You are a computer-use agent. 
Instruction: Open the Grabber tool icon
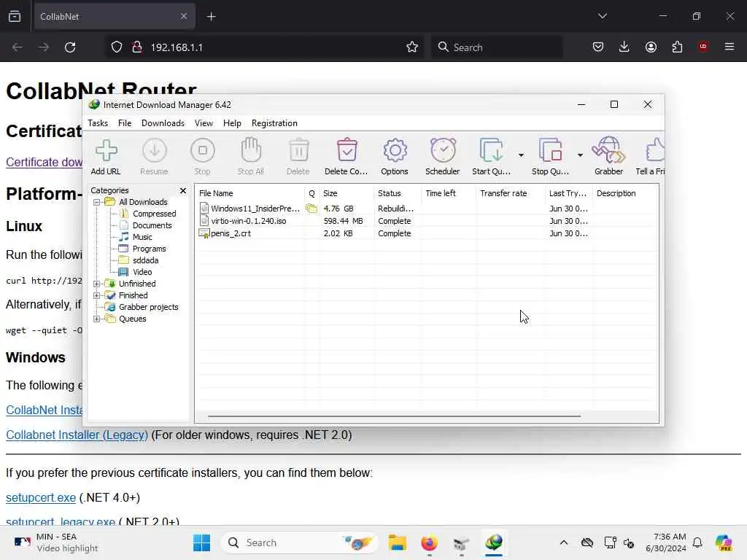609,156
